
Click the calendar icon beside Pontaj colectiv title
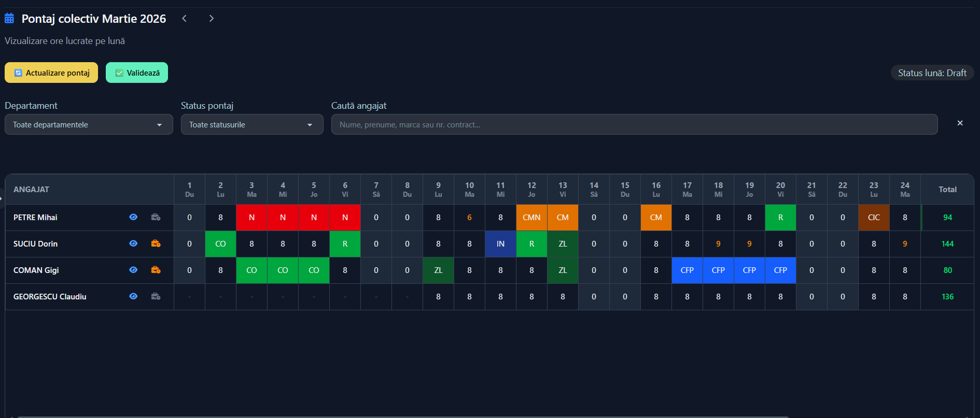tap(9, 19)
